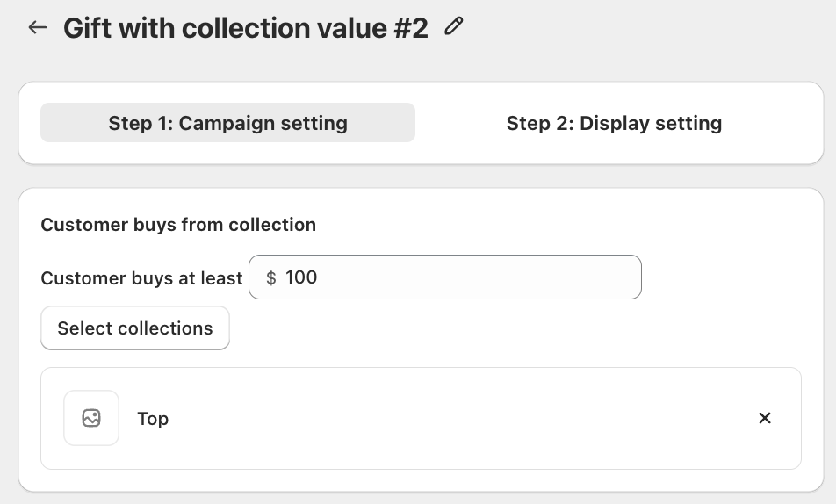Click the 100 value inside the amount box
The height and width of the screenshot is (504, 836).
click(301, 277)
